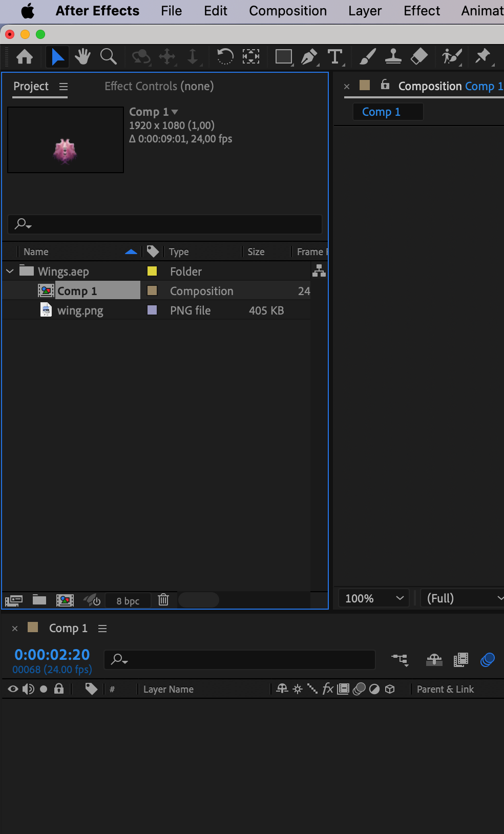Click the 8 bpc color depth button
The height and width of the screenshot is (834, 504).
click(128, 601)
